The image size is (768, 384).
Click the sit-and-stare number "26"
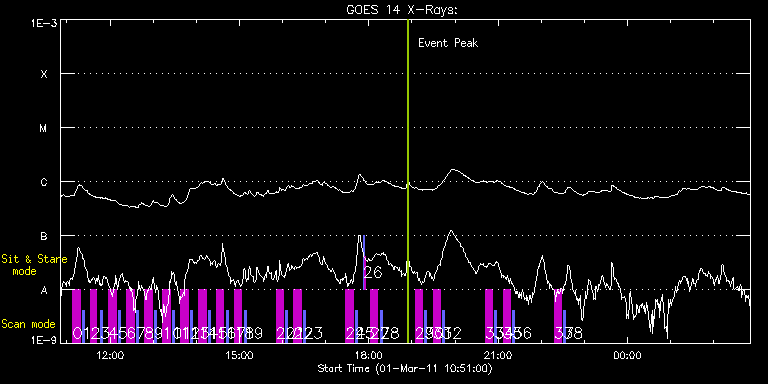coord(372,273)
